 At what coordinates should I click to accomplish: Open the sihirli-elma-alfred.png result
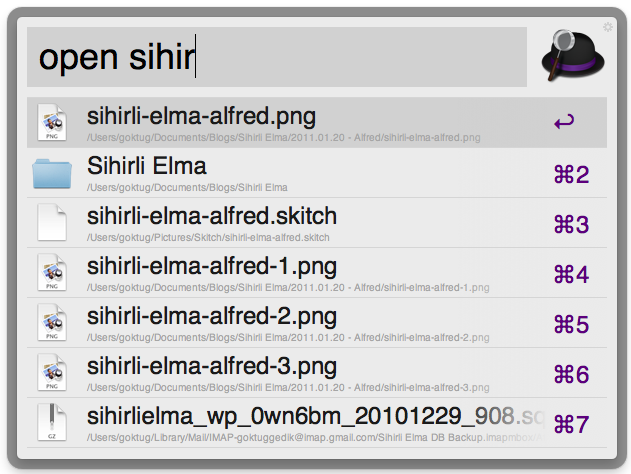pos(201,116)
